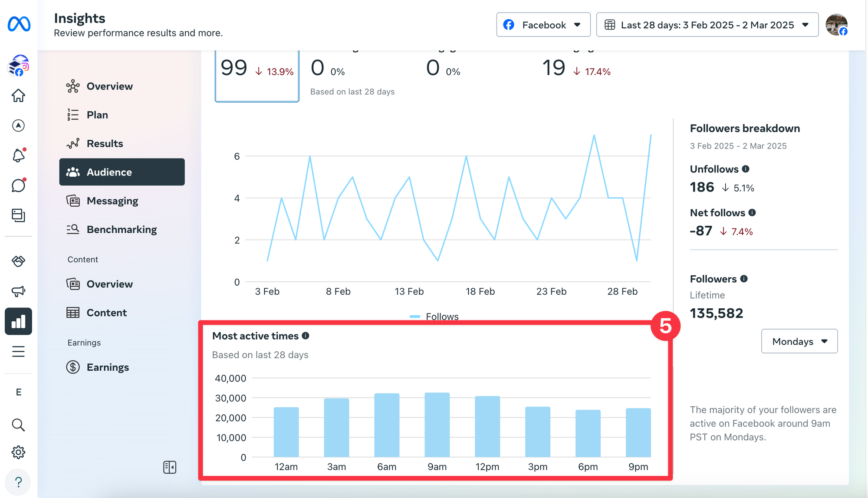
Task: Collapse the sidebar panel toggle icon
Action: (170, 467)
